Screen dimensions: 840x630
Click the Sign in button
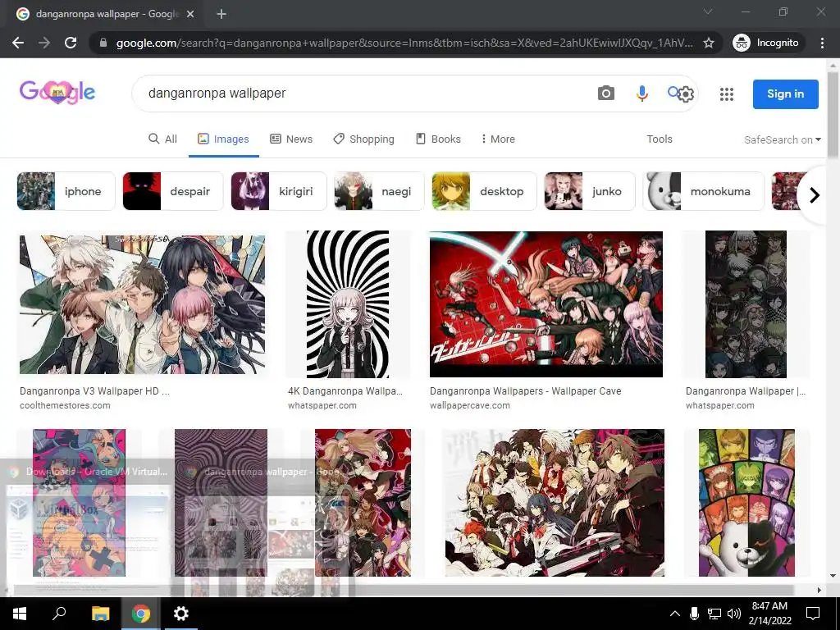tap(785, 94)
